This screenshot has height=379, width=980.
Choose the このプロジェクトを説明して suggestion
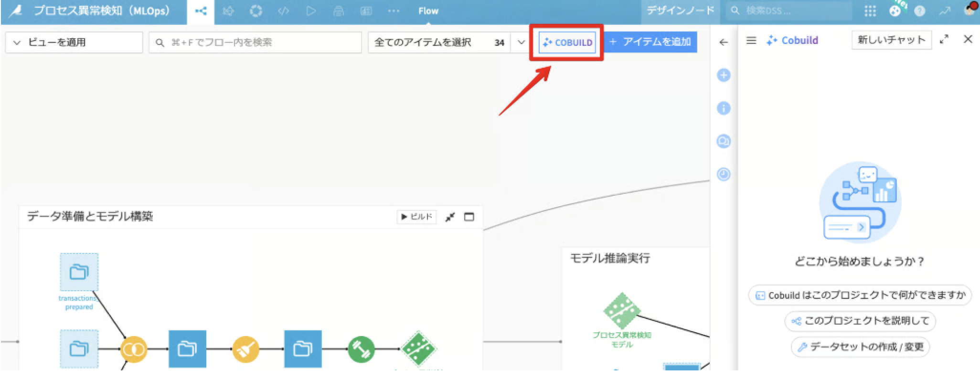pyautogui.click(x=860, y=321)
